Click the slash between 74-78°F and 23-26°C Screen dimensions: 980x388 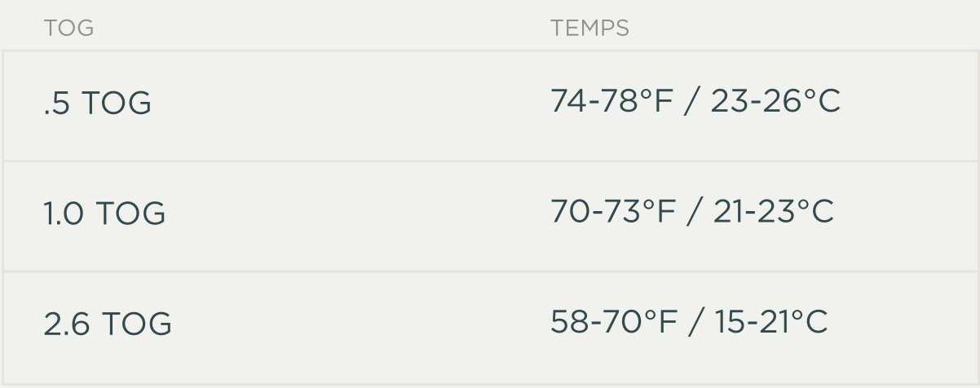pyautogui.click(x=694, y=103)
